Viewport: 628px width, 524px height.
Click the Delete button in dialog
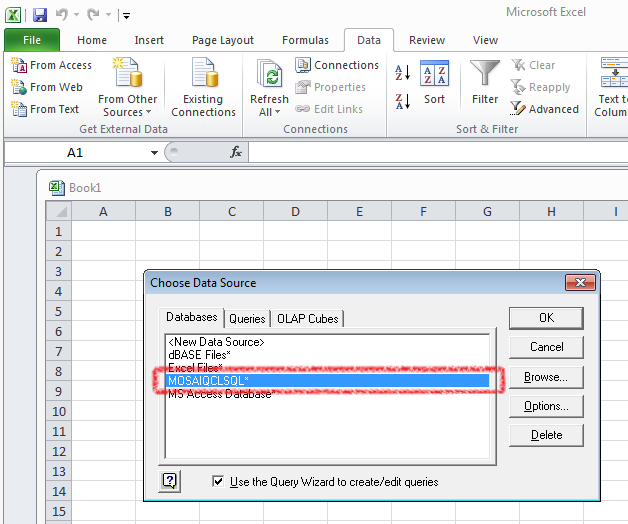(x=546, y=435)
